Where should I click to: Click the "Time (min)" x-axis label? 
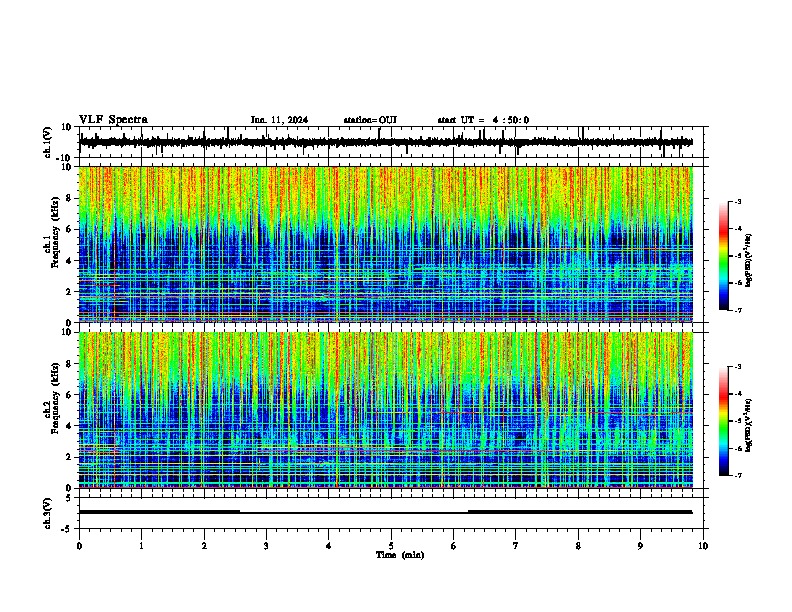click(x=400, y=555)
